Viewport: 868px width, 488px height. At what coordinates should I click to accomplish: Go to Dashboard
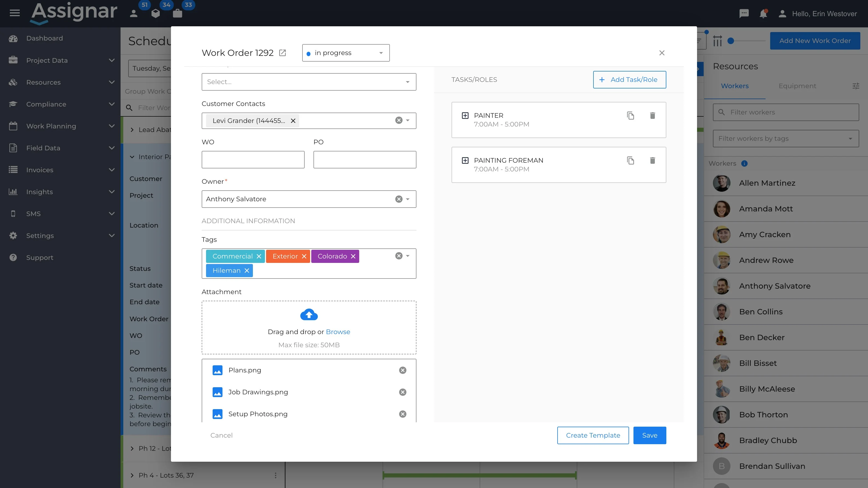tap(44, 38)
